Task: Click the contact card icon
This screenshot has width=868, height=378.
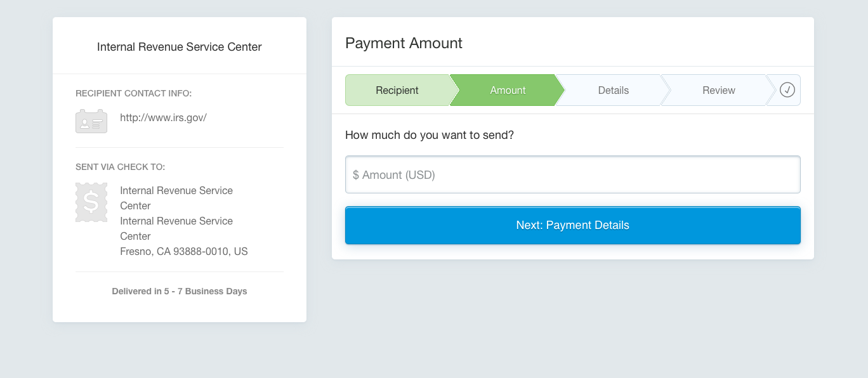Action: (91, 121)
